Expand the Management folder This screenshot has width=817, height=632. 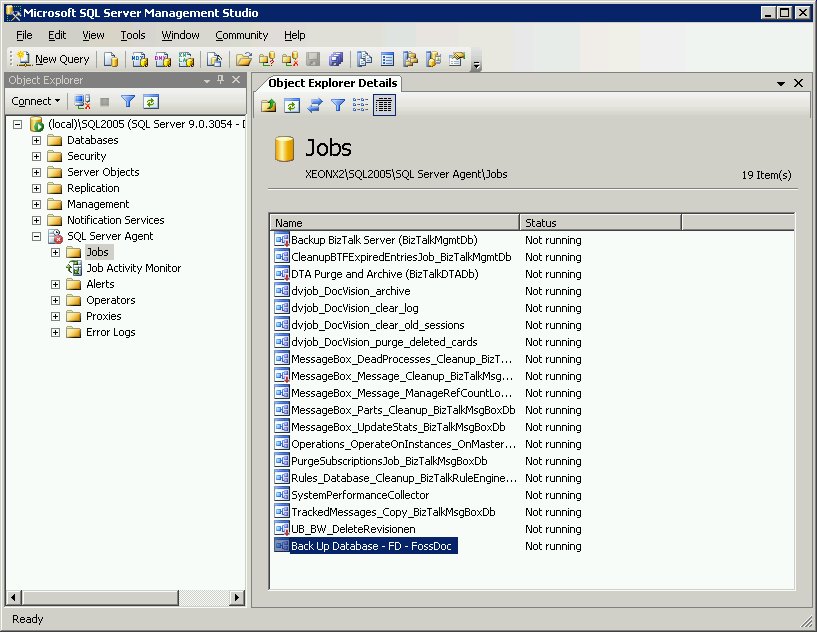[36, 205]
